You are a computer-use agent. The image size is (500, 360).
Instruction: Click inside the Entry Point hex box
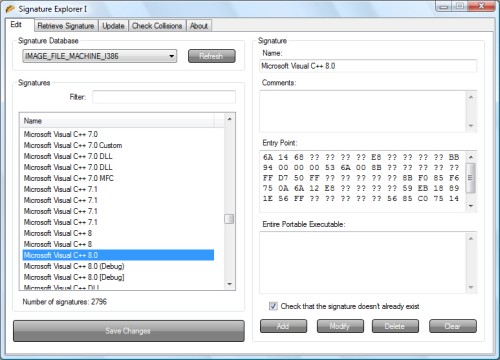click(363, 181)
